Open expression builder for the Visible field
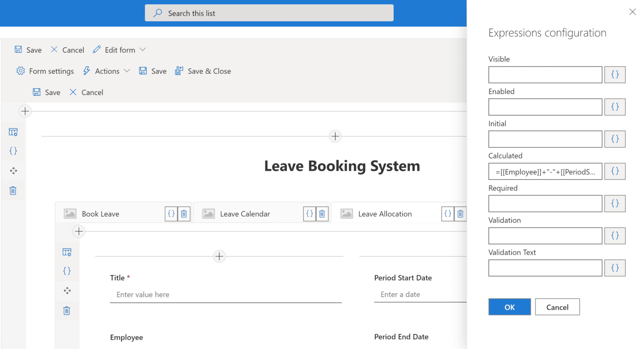644x349 pixels. point(615,74)
